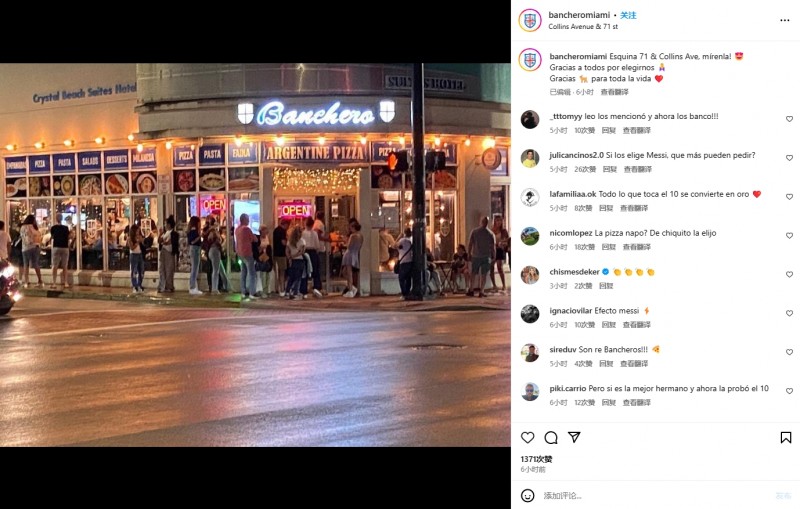The width and height of the screenshot is (800, 509).
Task: Like _tttomyy's comment heart
Action: [789, 119]
